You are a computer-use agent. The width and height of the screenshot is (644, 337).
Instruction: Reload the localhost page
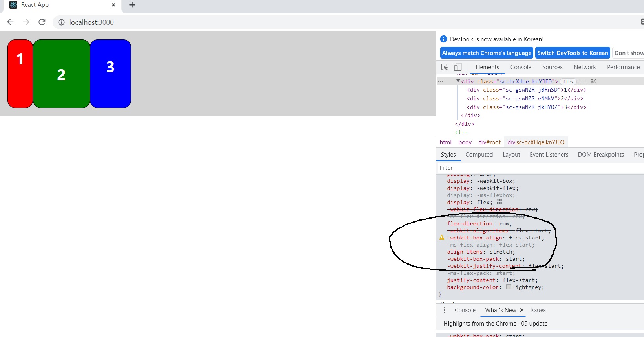click(x=42, y=22)
